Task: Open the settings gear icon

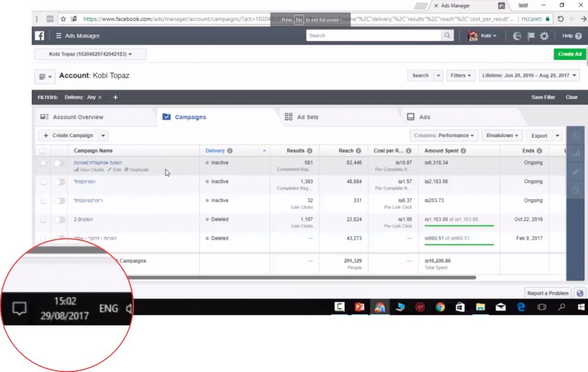Action: click(544, 36)
